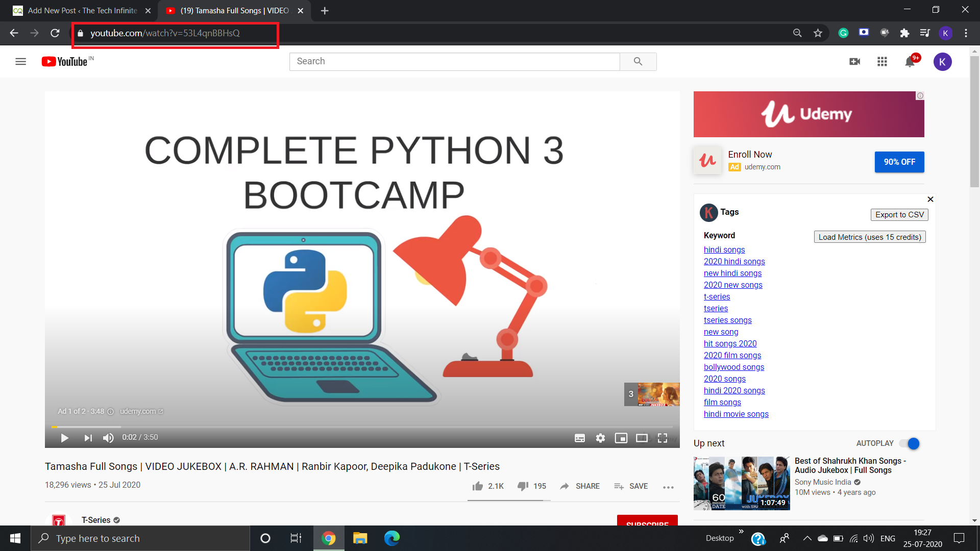Click the address bar URL
The height and width of the screenshot is (551, 980).
tap(165, 33)
